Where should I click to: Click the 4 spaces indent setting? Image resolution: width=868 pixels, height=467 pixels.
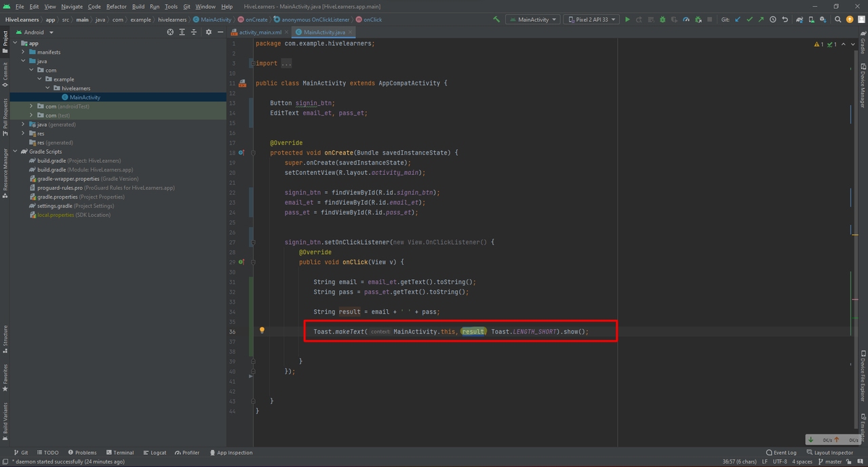[802, 462]
